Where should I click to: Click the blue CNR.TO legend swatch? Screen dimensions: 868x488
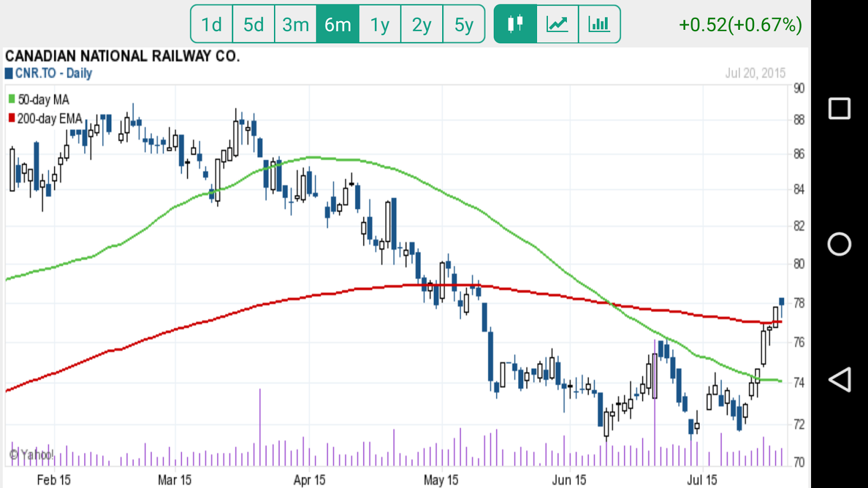[9, 73]
